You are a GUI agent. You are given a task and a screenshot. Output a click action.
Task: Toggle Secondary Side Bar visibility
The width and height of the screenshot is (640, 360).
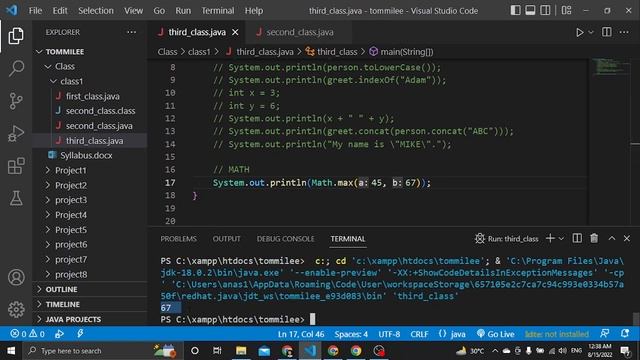tap(545, 11)
